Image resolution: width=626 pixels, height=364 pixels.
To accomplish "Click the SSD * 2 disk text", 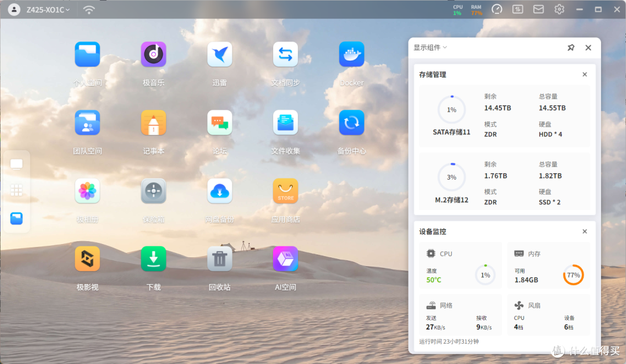I will pos(549,202).
